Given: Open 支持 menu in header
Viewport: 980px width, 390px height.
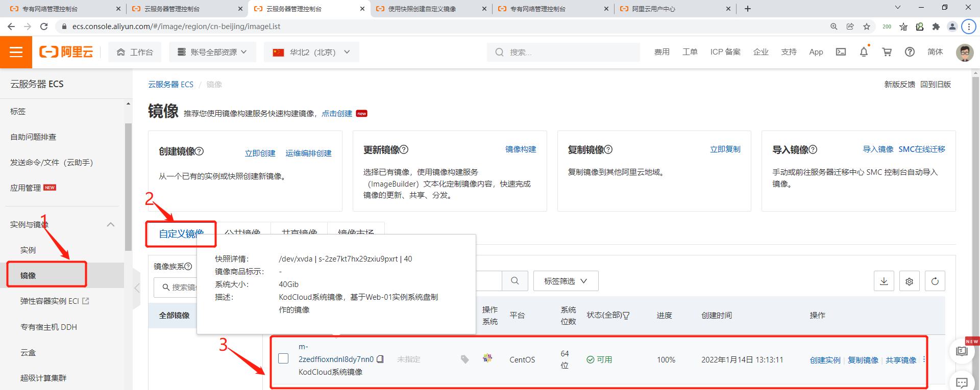Looking at the screenshot, I should [789, 52].
